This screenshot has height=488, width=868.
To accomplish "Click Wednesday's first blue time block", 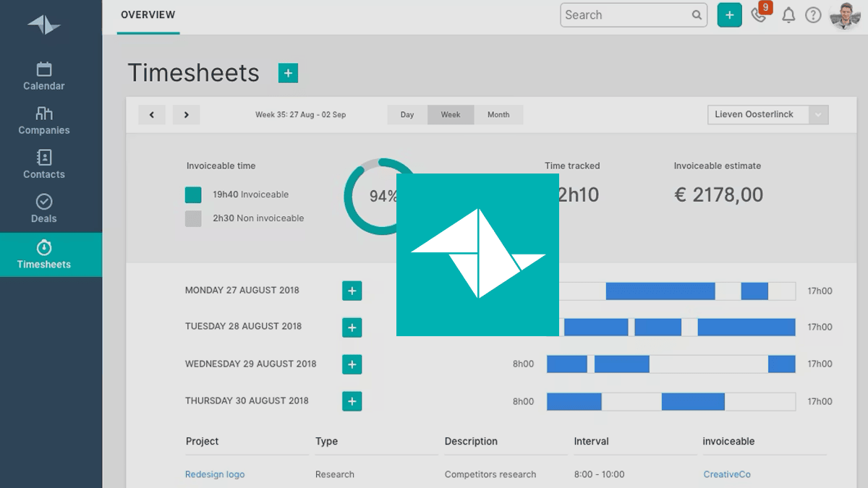I will pyautogui.click(x=567, y=364).
